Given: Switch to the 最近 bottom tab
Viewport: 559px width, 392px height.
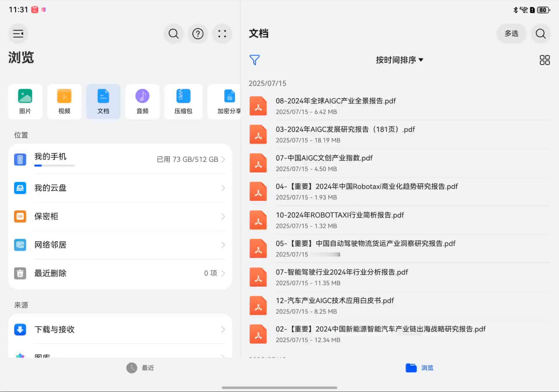Looking at the screenshot, I should [140, 368].
